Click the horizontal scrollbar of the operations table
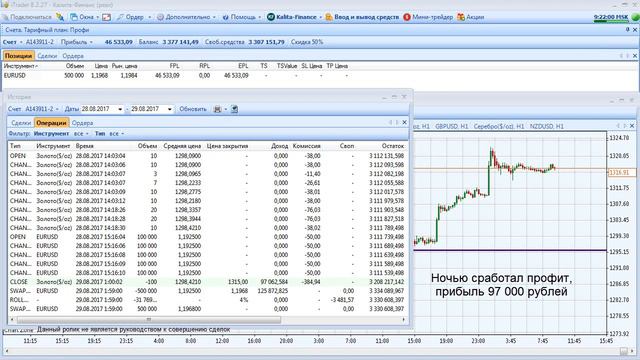Screen dimensions: 640x360 pyautogui.click(x=149, y=320)
